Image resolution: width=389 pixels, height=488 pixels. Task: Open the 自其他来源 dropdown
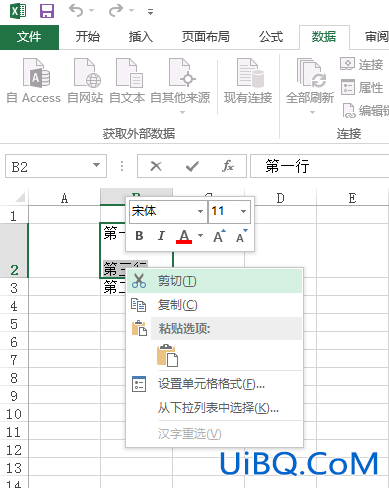180,86
